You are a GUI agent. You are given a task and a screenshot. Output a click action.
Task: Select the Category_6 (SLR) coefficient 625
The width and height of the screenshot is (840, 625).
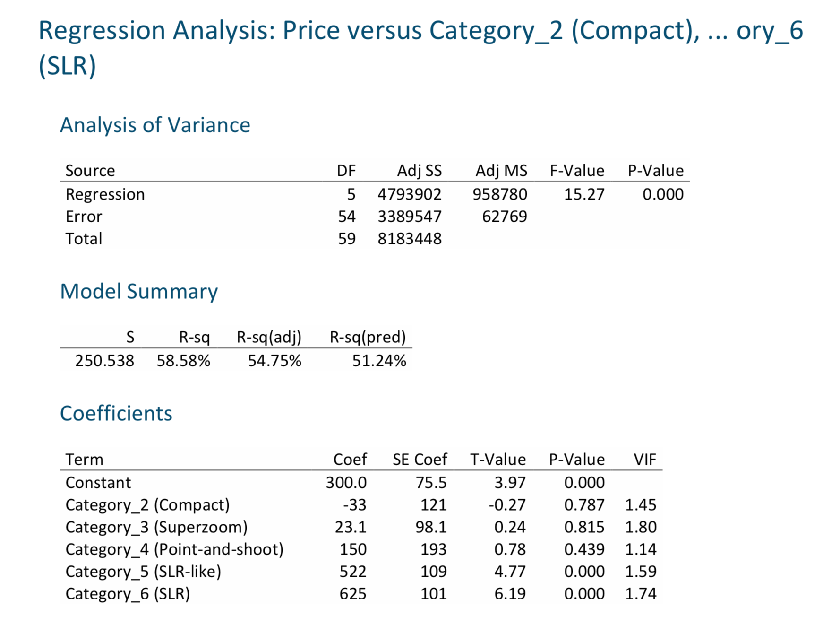pyautogui.click(x=353, y=594)
